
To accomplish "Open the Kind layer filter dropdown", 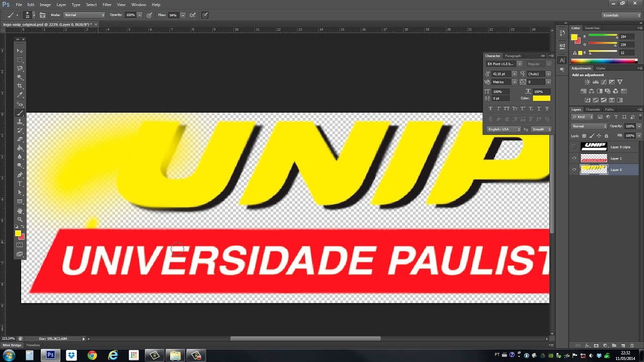I will (x=583, y=117).
